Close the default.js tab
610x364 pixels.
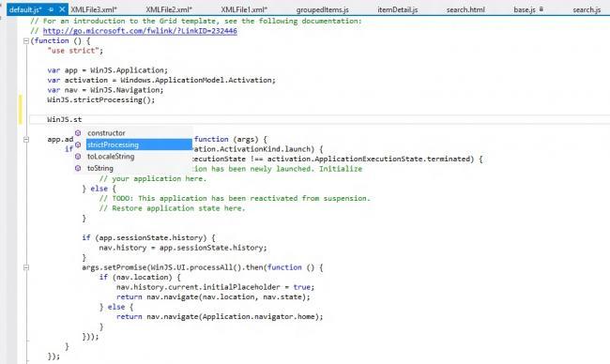point(62,9)
